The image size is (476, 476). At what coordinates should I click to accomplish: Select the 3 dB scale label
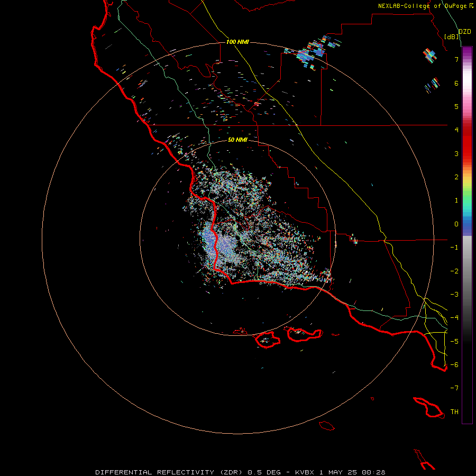(x=456, y=153)
